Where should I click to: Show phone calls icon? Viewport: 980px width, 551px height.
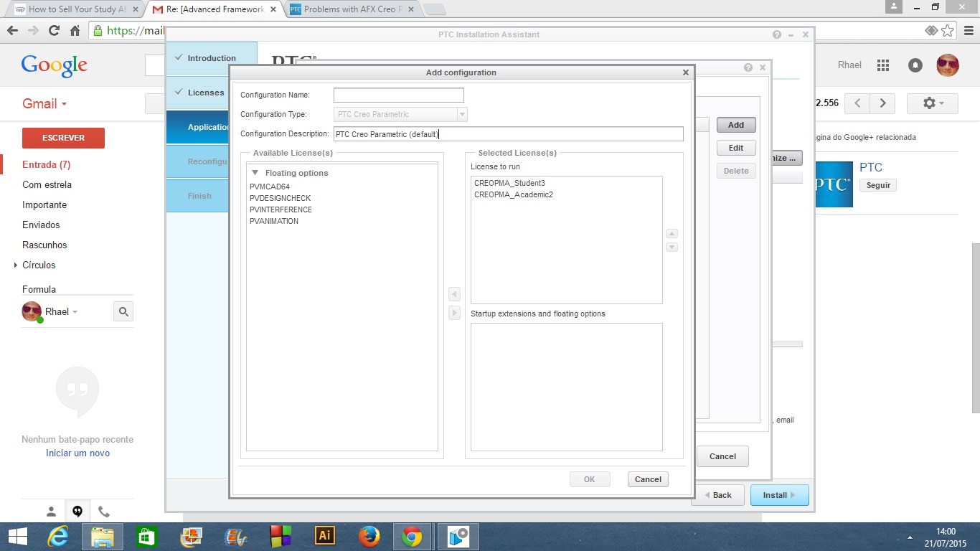pos(104,512)
